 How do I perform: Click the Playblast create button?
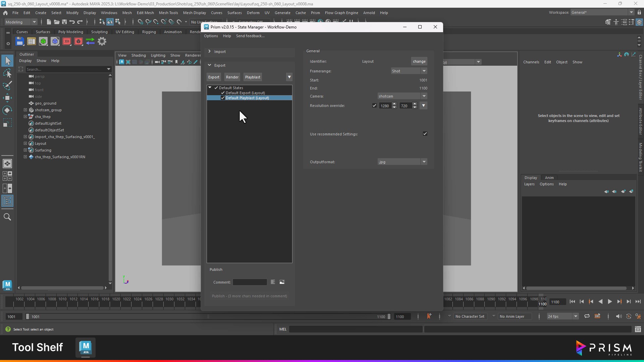253,77
